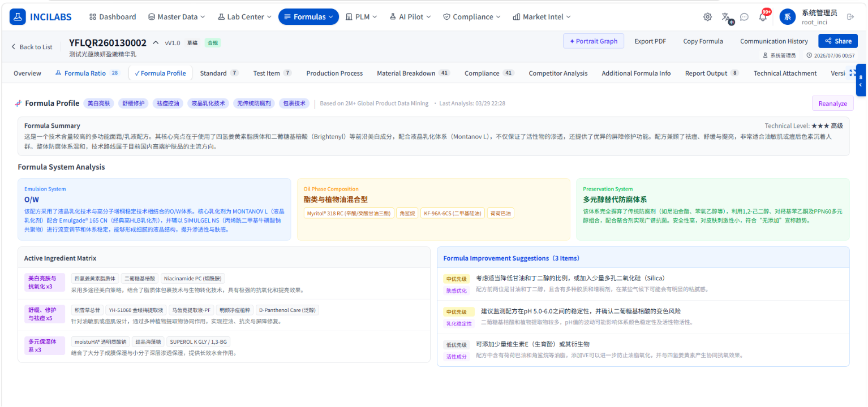Screen dimensions: 868x407
Task: Reanalyze the formula profile
Action: click(x=832, y=103)
